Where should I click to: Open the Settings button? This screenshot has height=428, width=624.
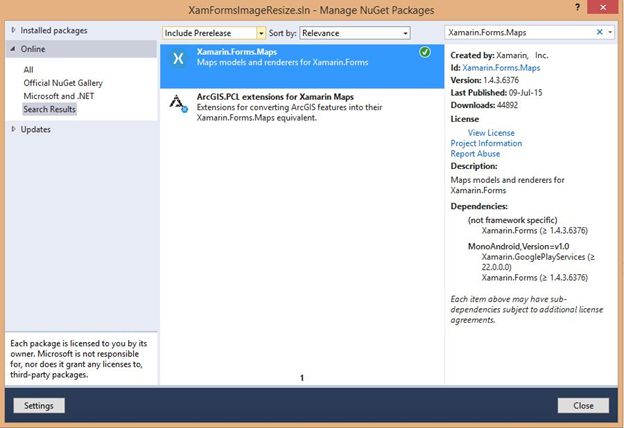[39, 406]
